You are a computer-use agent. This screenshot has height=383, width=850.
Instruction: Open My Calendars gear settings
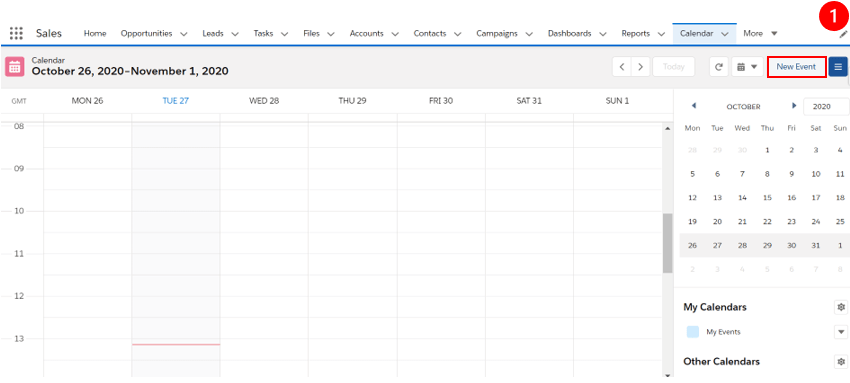click(841, 307)
